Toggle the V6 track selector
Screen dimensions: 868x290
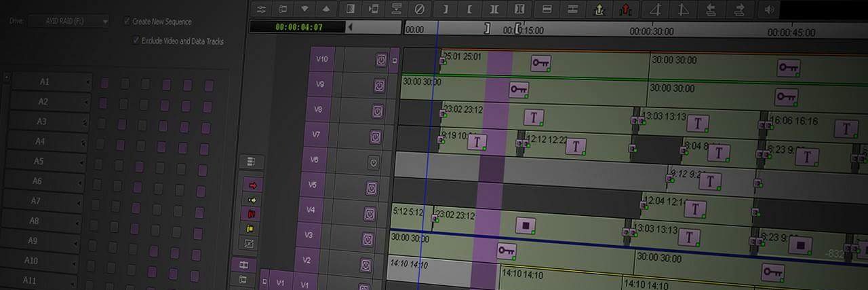tap(314, 160)
